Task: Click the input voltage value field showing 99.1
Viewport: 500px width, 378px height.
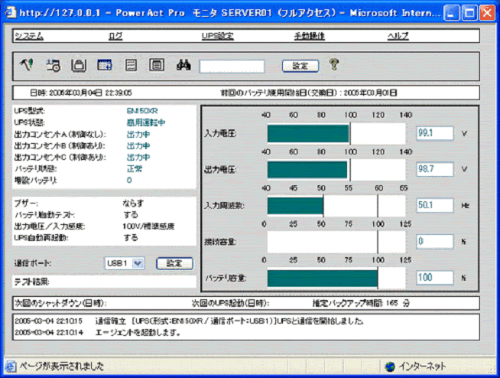Action: coord(435,133)
